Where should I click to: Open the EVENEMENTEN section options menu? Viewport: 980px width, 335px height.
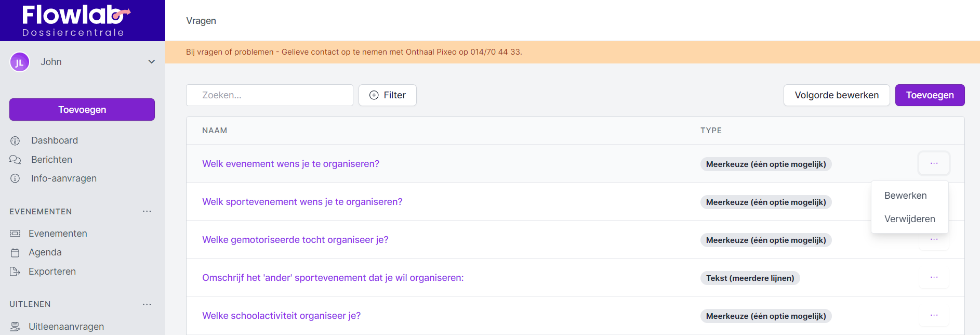point(147,211)
